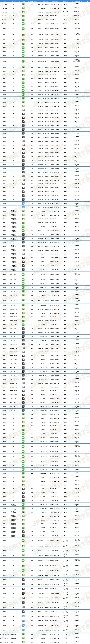The width and height of the screenshot is (90, 644).
Task: Select the 420kW / 571KM power cell
Action: (55, 634)
